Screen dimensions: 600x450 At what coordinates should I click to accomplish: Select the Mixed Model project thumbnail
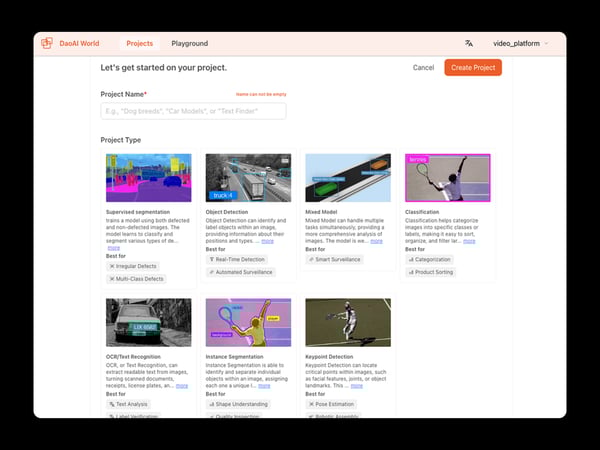[x=347, y=178]
